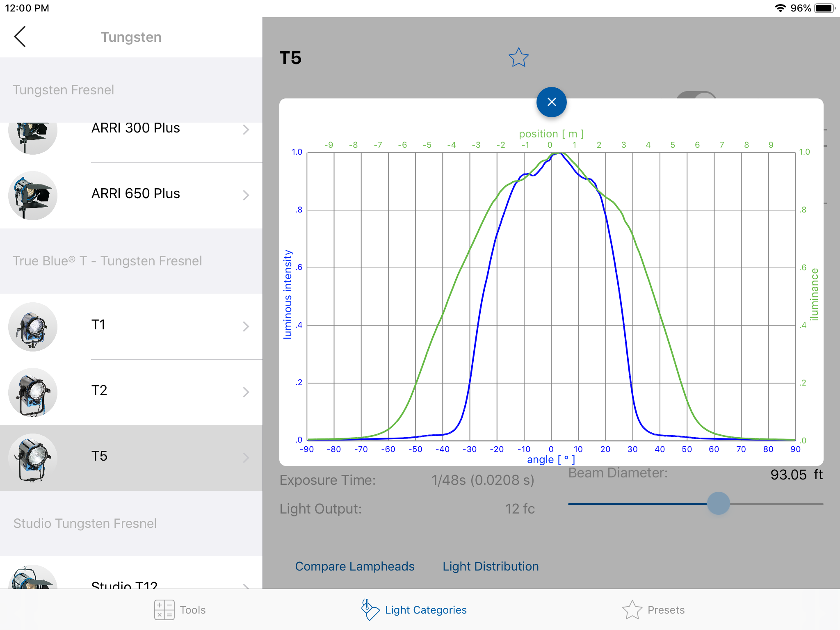The image size is (840, 630).
Task: Switch to the Presets tab
Action: (x=665, y=610)
